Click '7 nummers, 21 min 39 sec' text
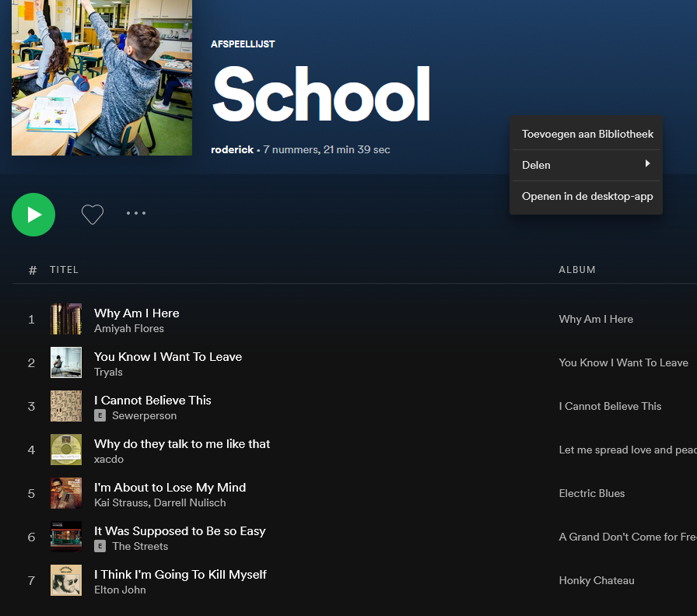The height and width of the screenshot is (616, 697). (326, 150)
